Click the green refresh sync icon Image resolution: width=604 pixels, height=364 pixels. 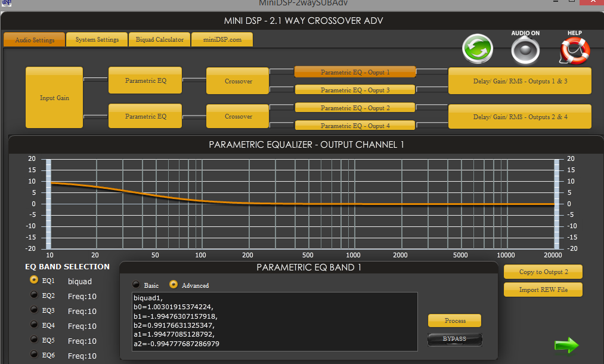click(x=478, y=49)
